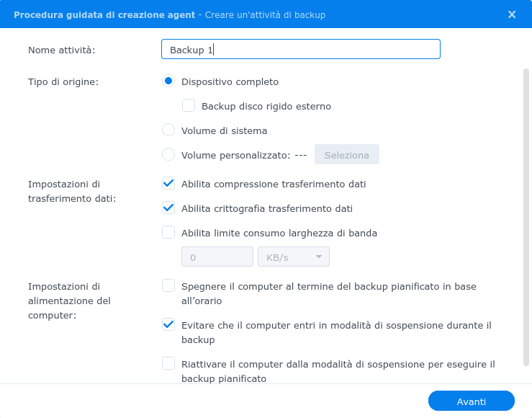The width and height of the screenshot is (532, 418).
Task: Close the agent creation wizard dialog
Action: tap(512, 14)
